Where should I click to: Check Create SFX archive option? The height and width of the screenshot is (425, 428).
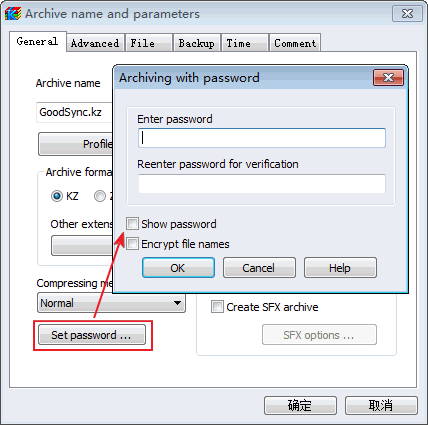coord(217,307)
